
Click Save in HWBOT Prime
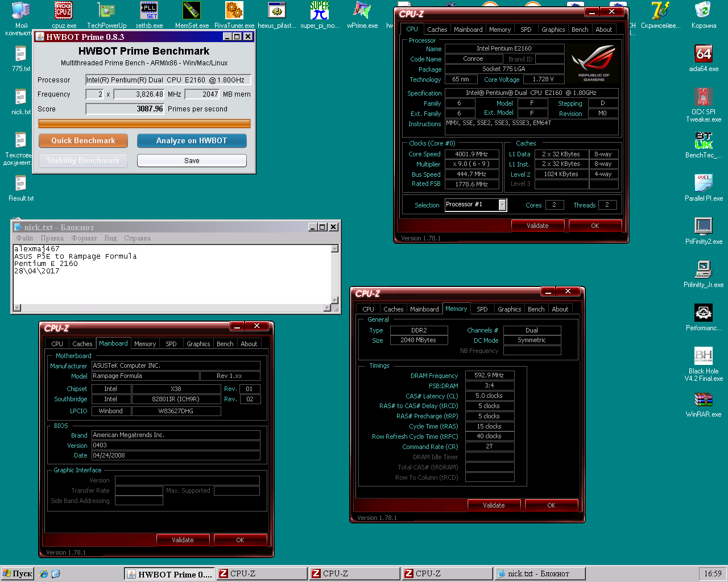click(192, 161)
